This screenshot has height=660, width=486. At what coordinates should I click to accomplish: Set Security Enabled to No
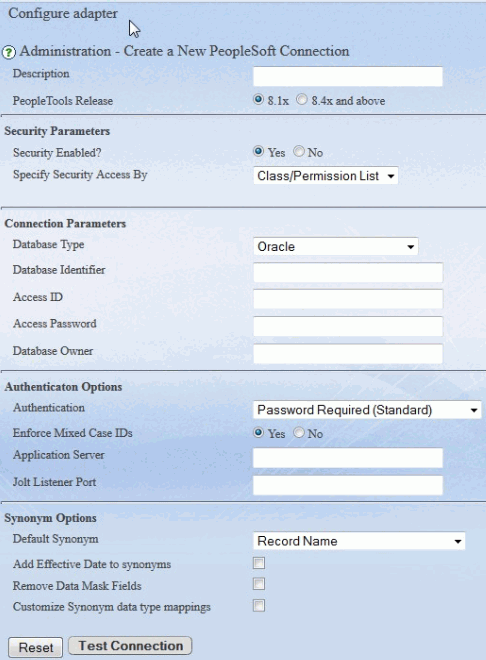[299, 151]
